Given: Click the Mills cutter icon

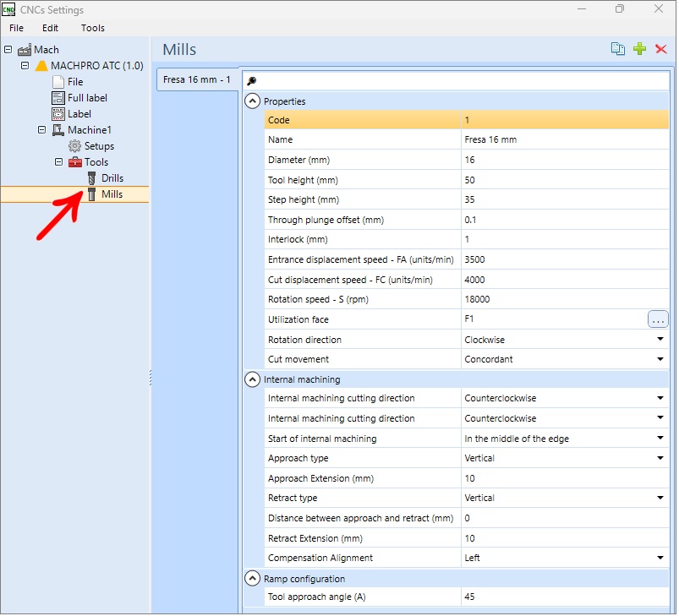Looking at the screenshot, I should [x=91, y=194].
